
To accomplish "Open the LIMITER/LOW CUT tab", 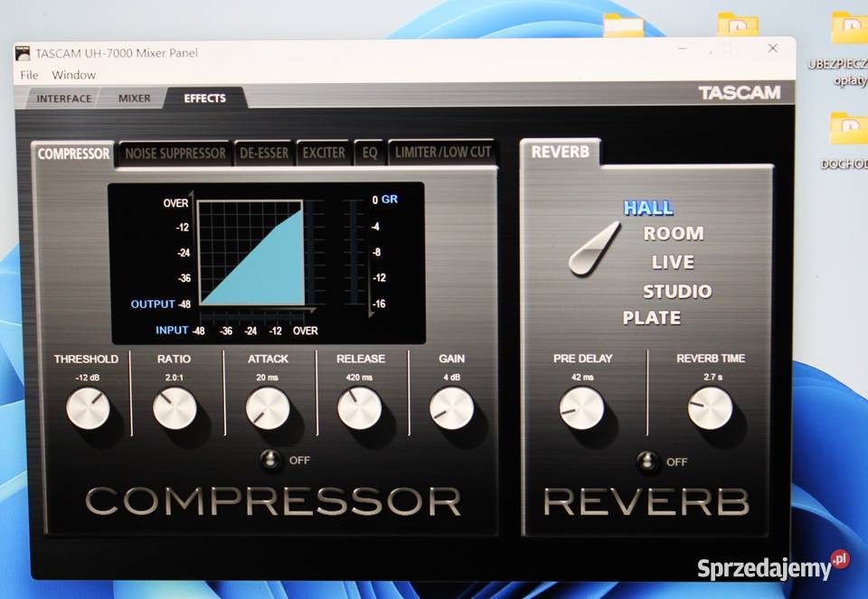I will click(443, 152).
